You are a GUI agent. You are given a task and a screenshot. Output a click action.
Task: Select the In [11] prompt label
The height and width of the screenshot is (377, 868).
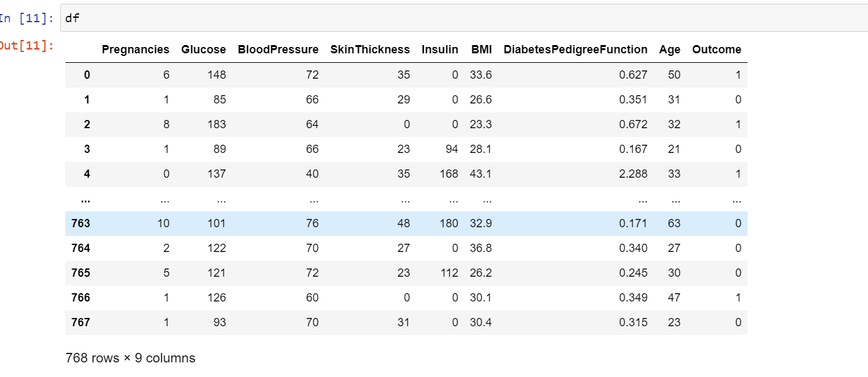coord(27,18)
